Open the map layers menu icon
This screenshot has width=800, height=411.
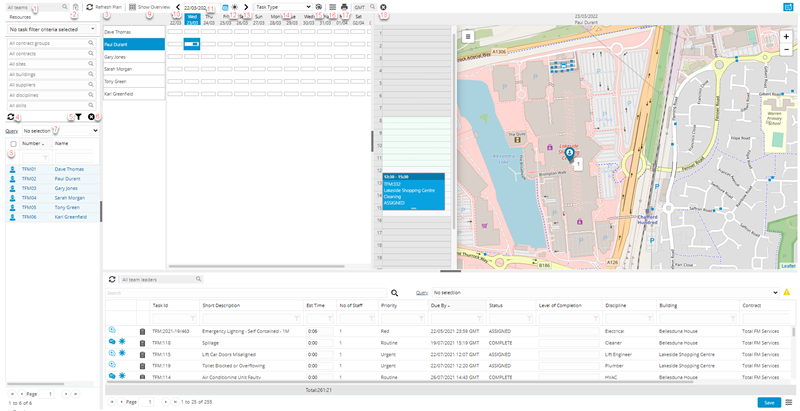click(x=468, y=36)
